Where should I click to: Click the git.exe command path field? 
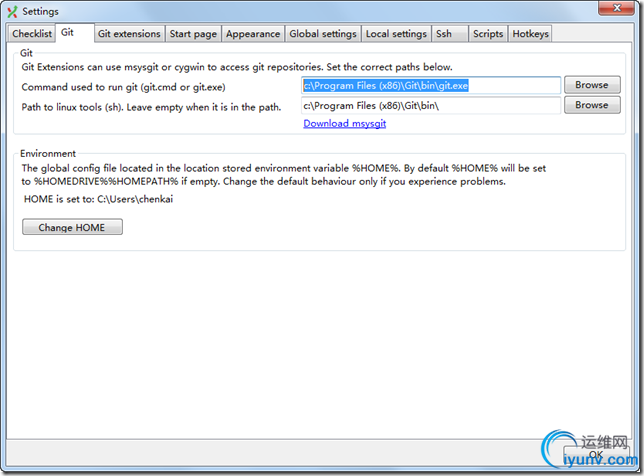pos(431,85)
